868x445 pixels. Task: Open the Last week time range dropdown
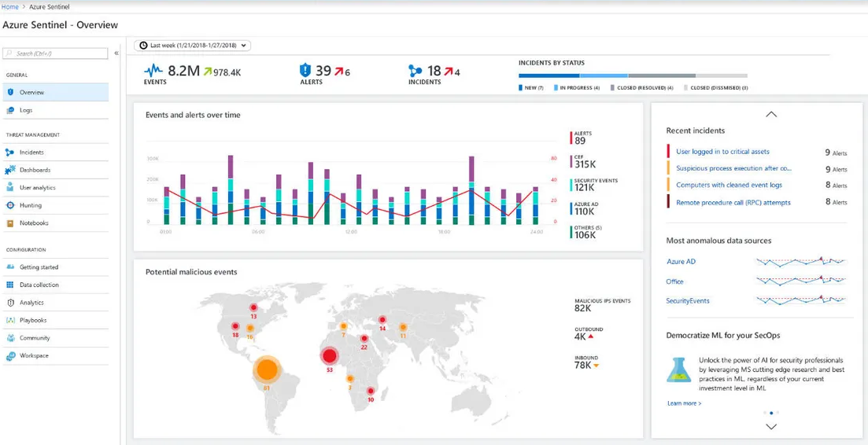192,46
